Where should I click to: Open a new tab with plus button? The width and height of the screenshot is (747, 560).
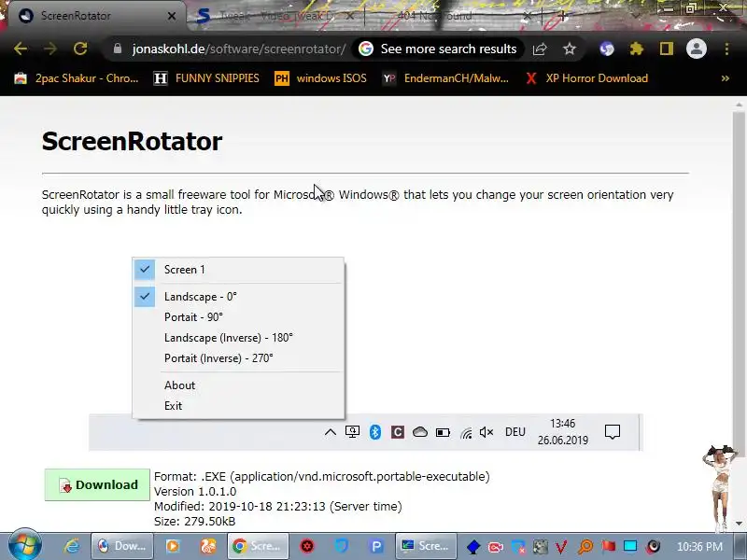pos(562,16)
